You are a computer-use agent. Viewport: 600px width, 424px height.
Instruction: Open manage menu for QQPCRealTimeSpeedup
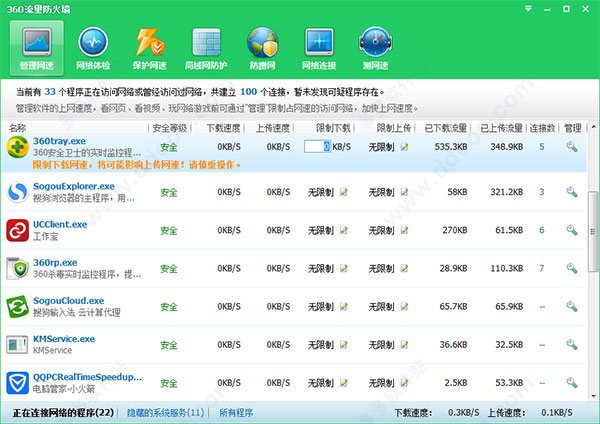pyautogui.click(x=572, y=383)
